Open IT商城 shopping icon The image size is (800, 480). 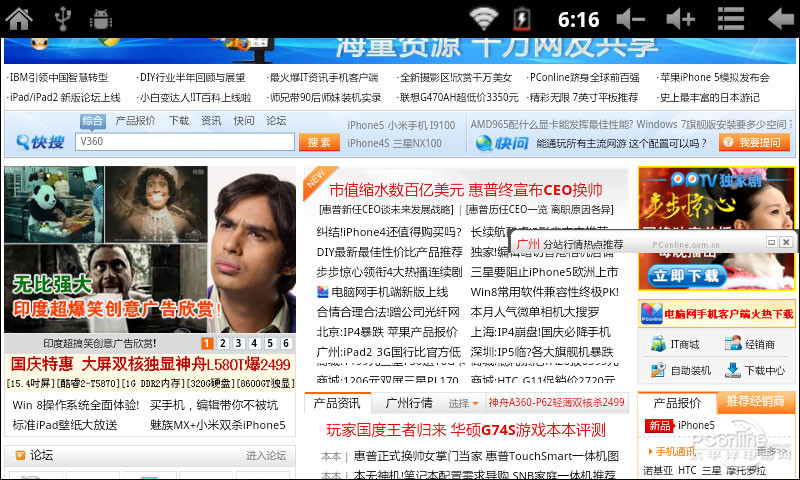(x=658, y=344)
